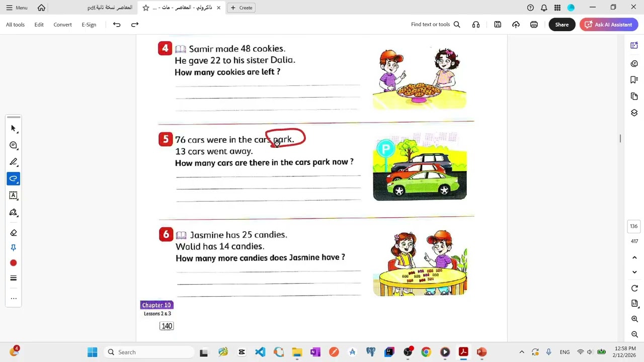Open the Edit menu
The height and width of the screenshot is (362, 644).
39,25
